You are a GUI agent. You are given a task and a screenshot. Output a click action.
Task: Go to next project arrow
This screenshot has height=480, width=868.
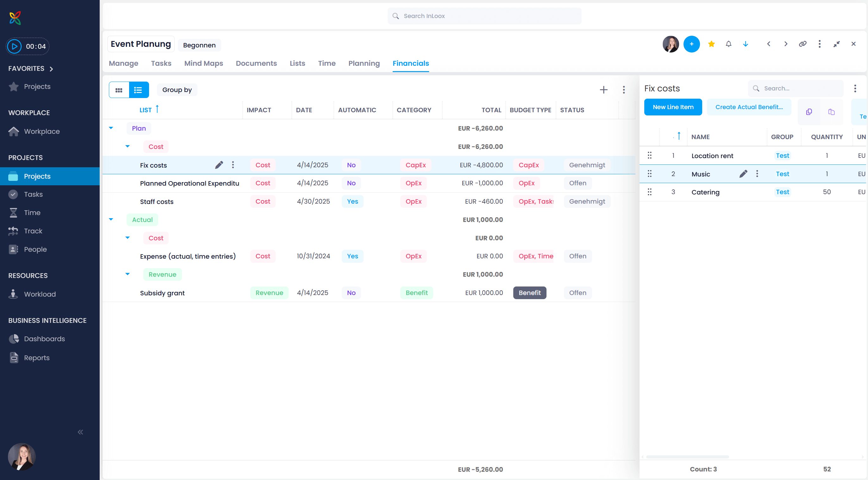(786, 44)
